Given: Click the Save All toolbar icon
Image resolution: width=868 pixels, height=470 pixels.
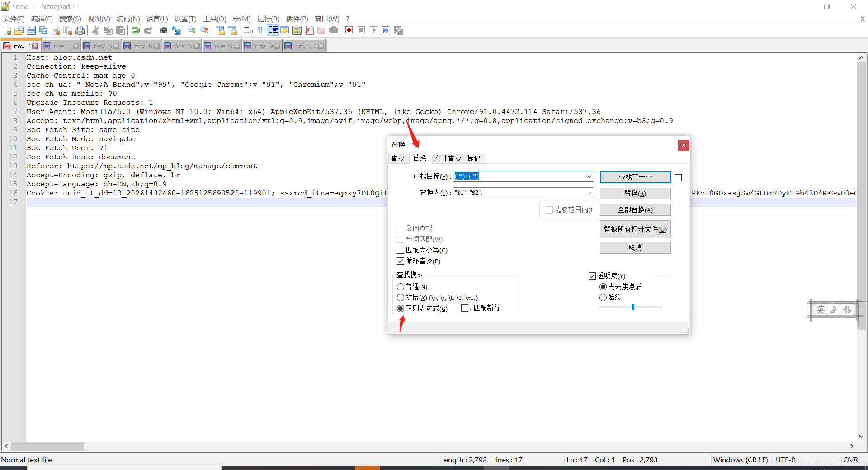Looking at the screenshot, I should click(x=43, y=30).
